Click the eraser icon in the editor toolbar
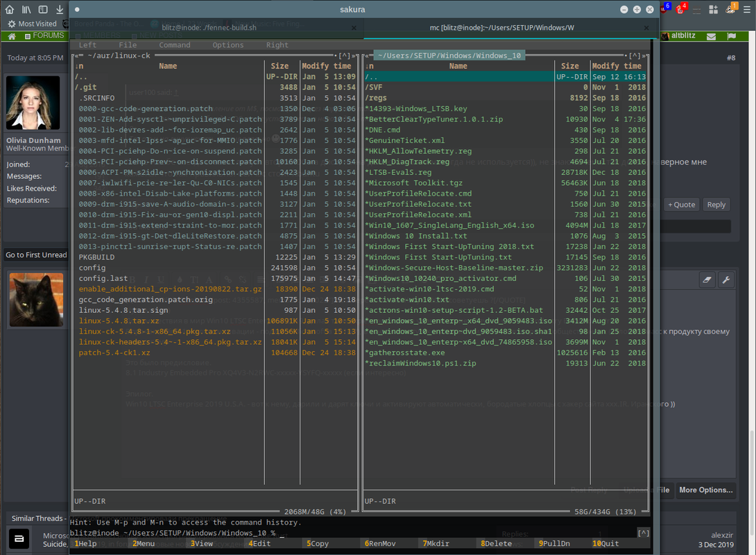The height and width of the screenshot is (555, 756). coord(707,280)
